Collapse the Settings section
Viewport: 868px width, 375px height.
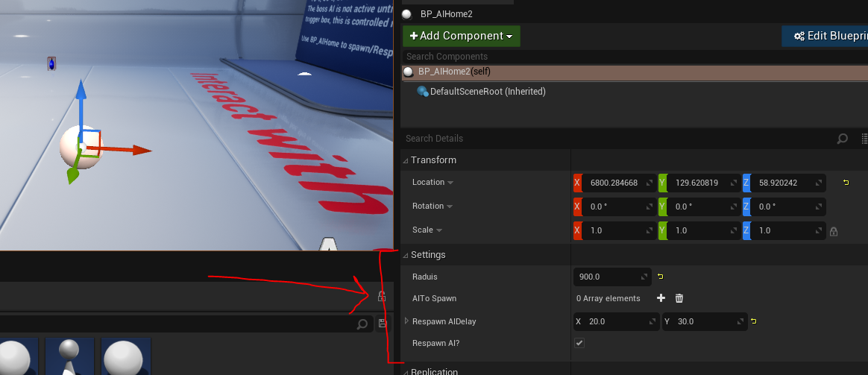[x=406, y=255]
